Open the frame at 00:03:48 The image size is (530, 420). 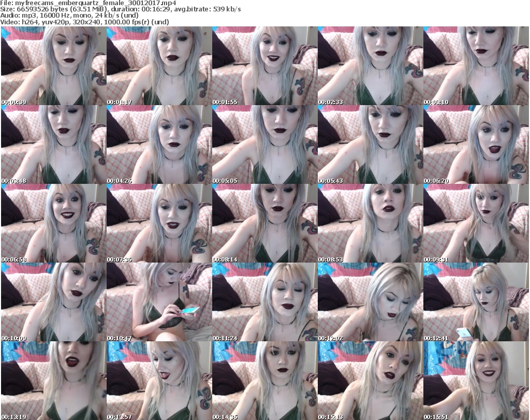pos(54,144)
